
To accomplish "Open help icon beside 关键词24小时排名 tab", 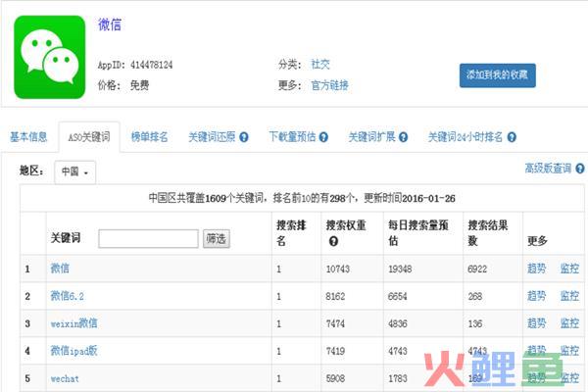I will tap(512, 137).
